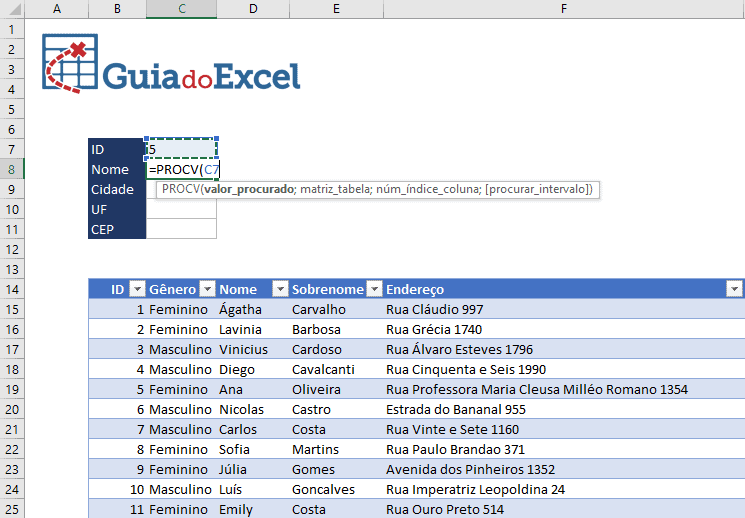
Task: Click the CEP label cell
Action: (x=117, y=229)
